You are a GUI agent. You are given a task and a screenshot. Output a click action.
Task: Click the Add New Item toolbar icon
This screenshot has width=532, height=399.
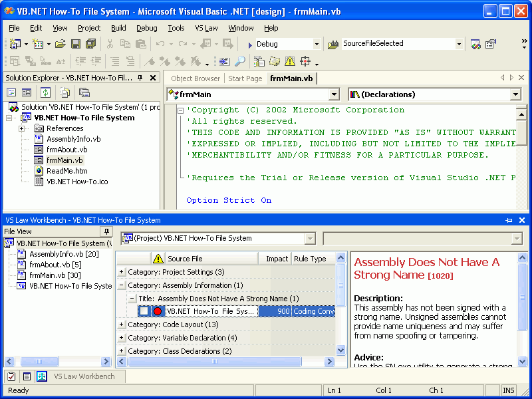pos(38,44)
